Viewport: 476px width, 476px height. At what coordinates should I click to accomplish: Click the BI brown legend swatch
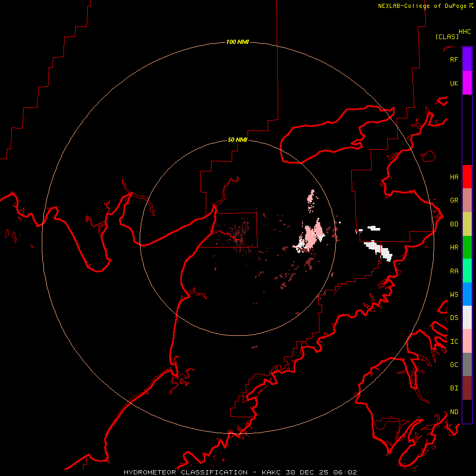point(467,388)
